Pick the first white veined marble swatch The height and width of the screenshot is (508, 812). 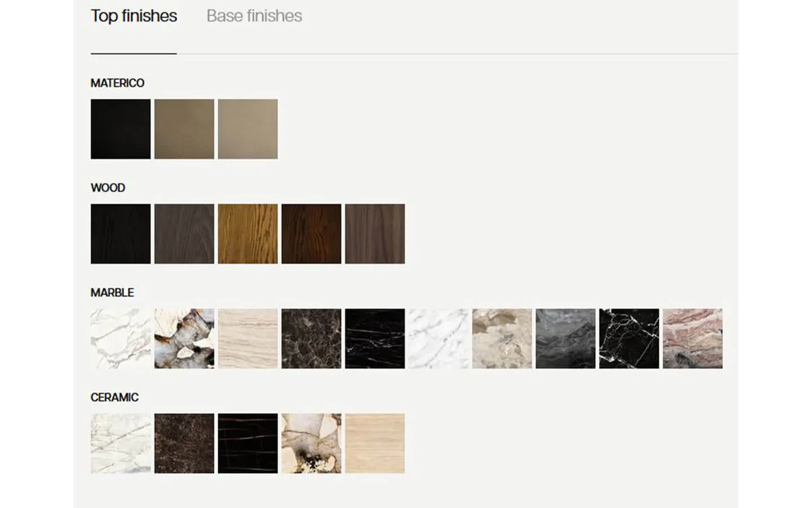(121, 339)
